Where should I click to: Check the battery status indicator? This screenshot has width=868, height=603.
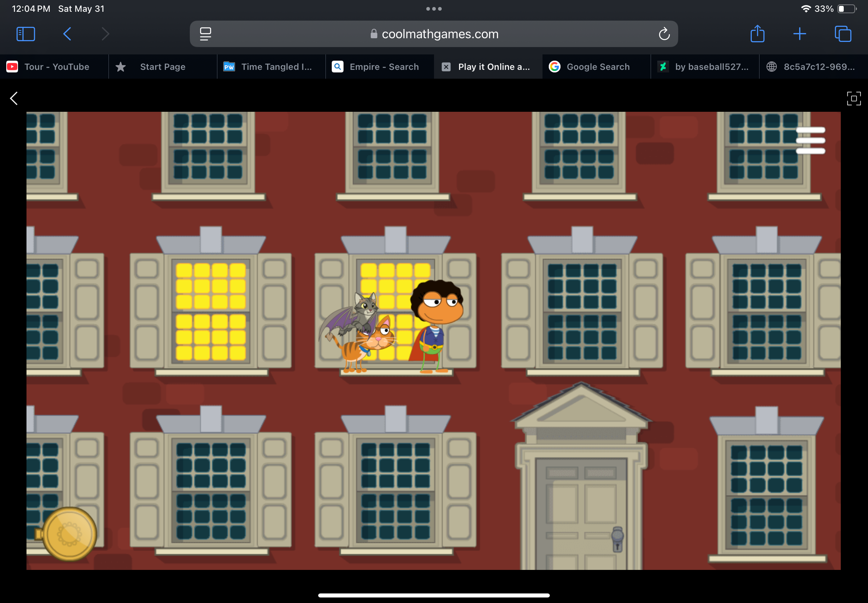847,9
